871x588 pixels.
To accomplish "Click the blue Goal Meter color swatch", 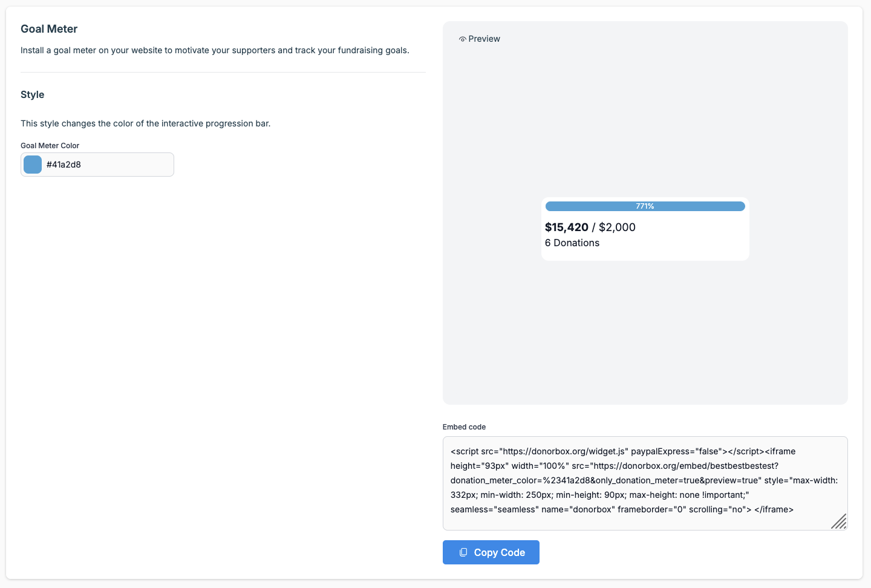I will point(33,165).
